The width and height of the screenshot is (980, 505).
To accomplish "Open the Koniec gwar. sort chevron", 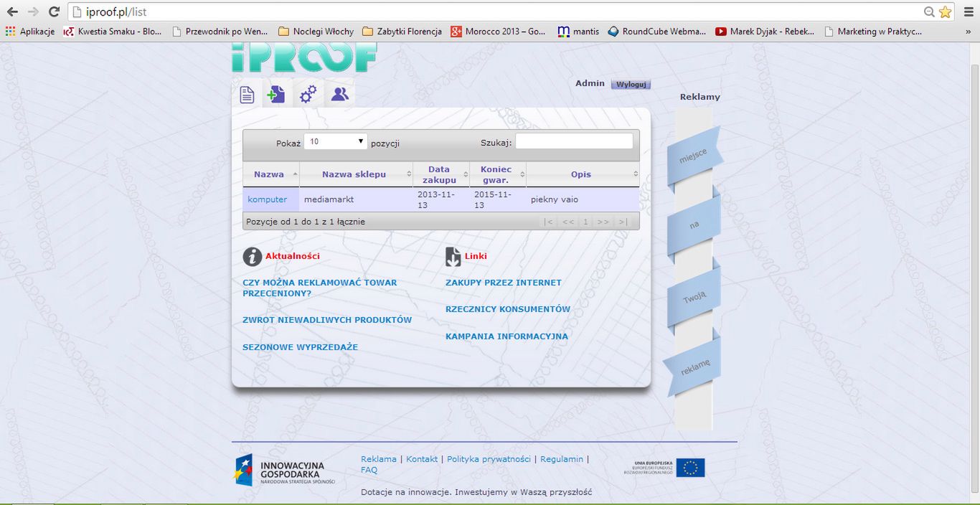I will 523,174.
